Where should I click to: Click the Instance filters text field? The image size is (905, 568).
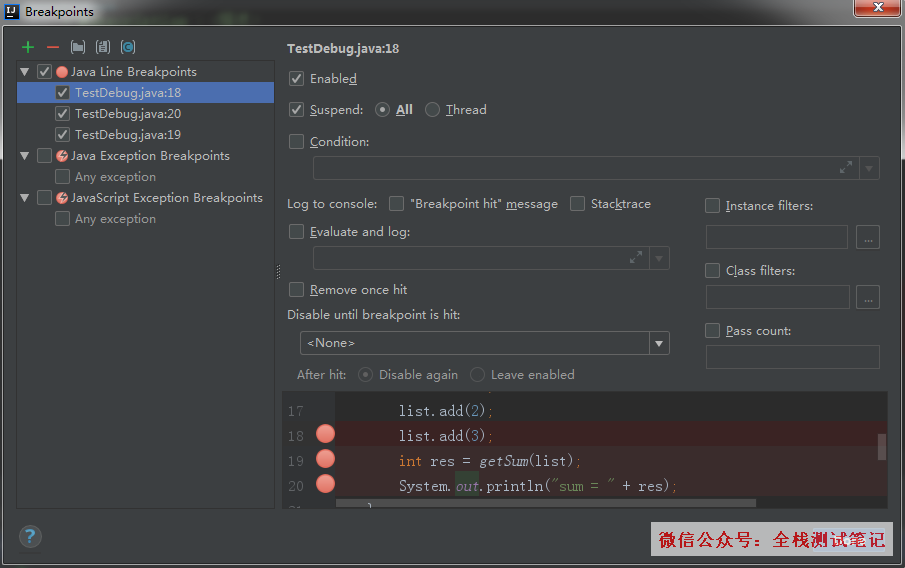777,237
